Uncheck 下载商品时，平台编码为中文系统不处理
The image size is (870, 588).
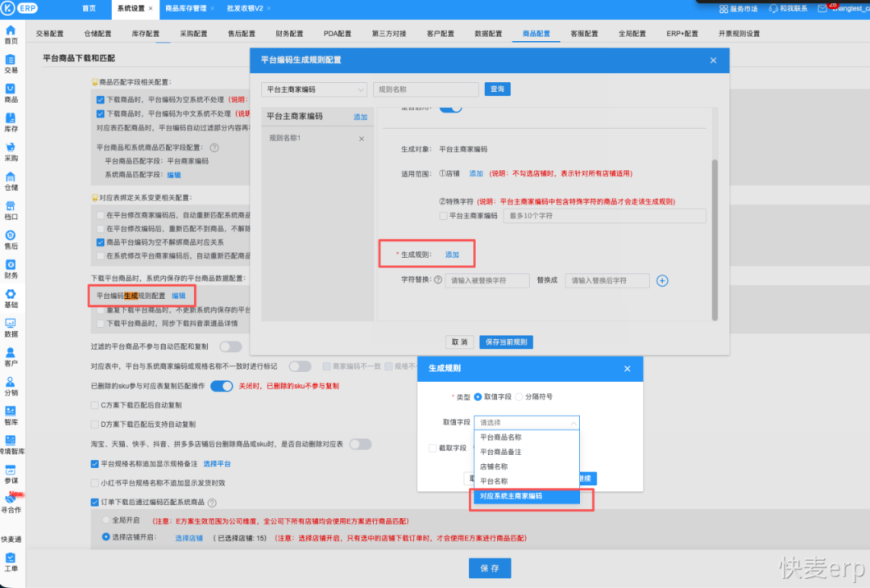(x=101, y=114)
